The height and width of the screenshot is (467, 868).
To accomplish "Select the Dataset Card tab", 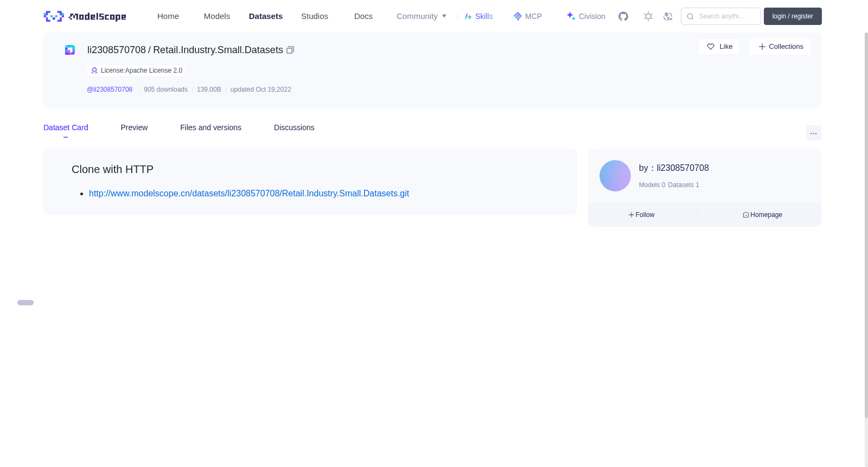I will [66, 127].
